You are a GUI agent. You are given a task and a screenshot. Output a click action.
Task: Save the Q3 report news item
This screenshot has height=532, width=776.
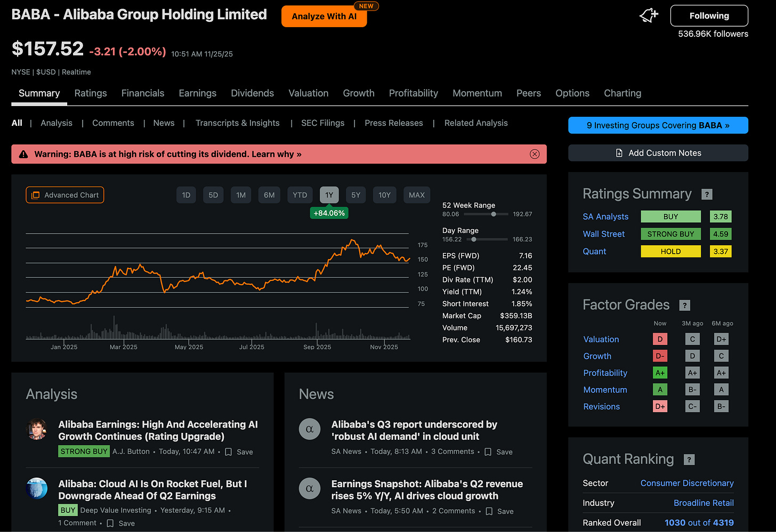499,452
